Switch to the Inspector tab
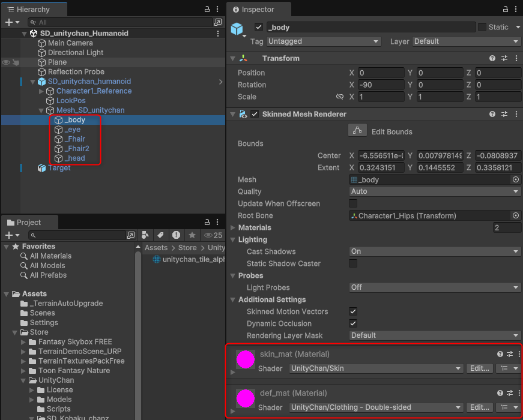 click(x=258, y=10)
